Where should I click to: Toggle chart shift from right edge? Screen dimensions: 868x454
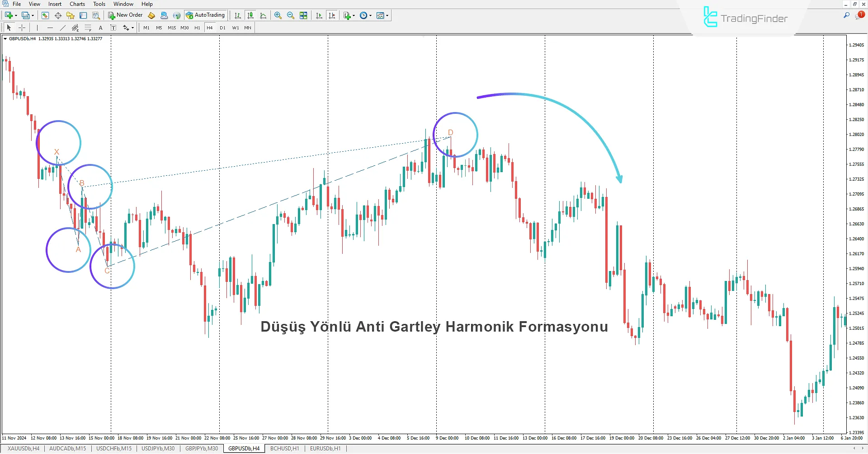pyautogui.click(x=332, y=15)
